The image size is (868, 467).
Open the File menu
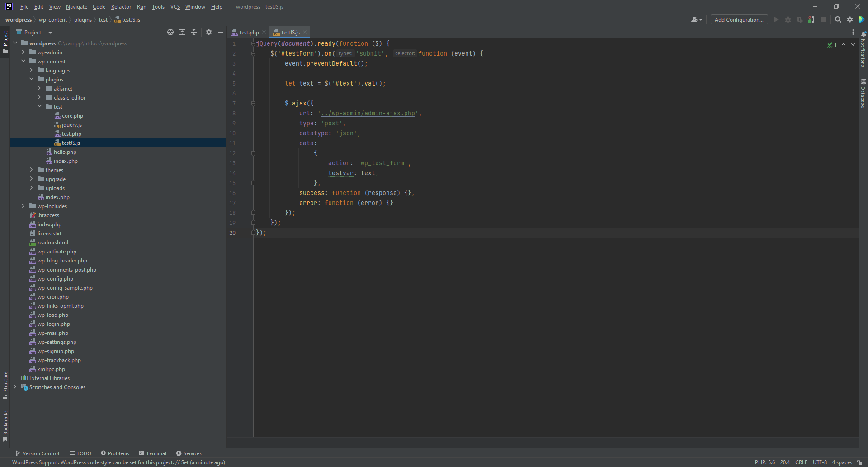[x=24, y=7]
